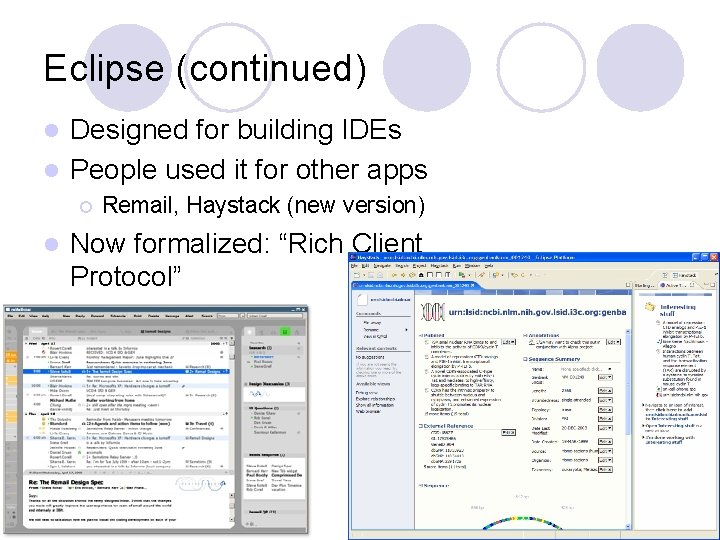Click the colored sequence arc at Haystack bottom

click(522, 523)
